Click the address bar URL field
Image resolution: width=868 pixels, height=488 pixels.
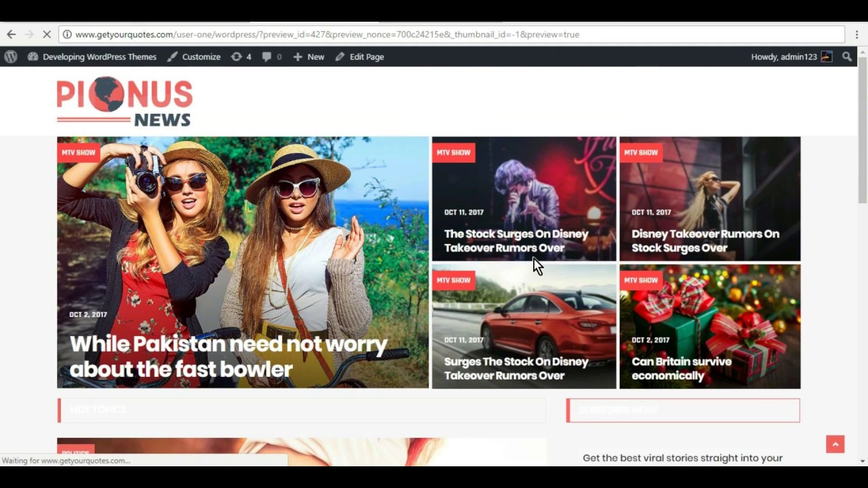click(x=452, y=34)
